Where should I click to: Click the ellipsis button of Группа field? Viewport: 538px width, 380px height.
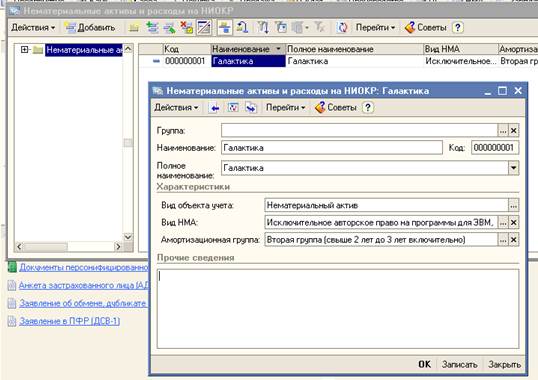[503, 130]
